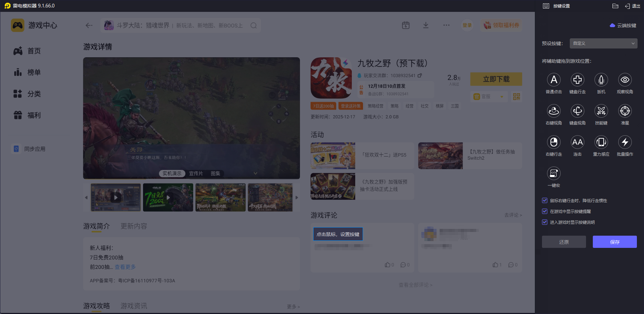Screen dimensions: 644x314
Task: Click the search field for 斗罗大陆：猎魂世界
Action: [180, 25]
